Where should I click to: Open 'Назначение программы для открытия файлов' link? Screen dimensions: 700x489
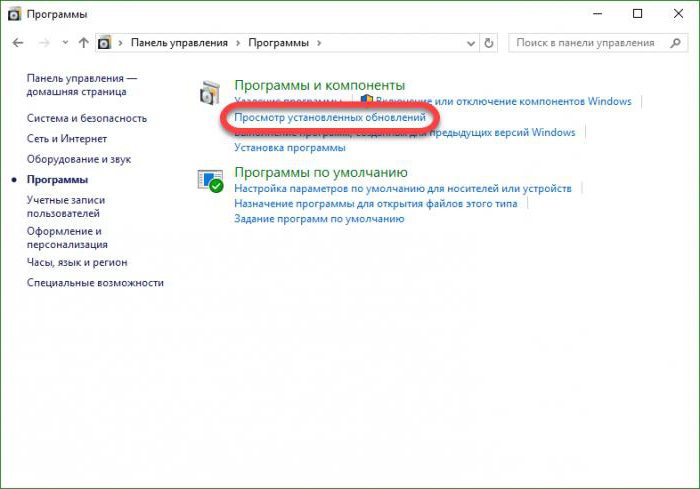(375, 204)
